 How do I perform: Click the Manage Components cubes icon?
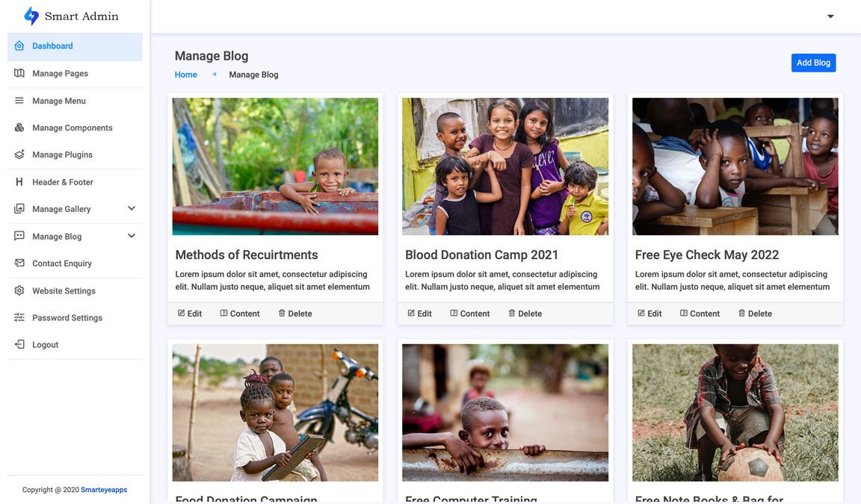(x=19, y=128)
